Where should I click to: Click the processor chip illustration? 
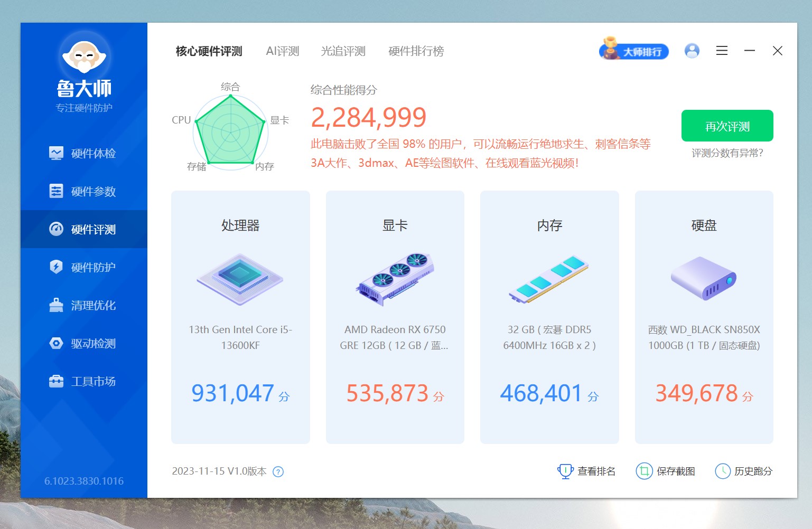click(x=240, y=279)
